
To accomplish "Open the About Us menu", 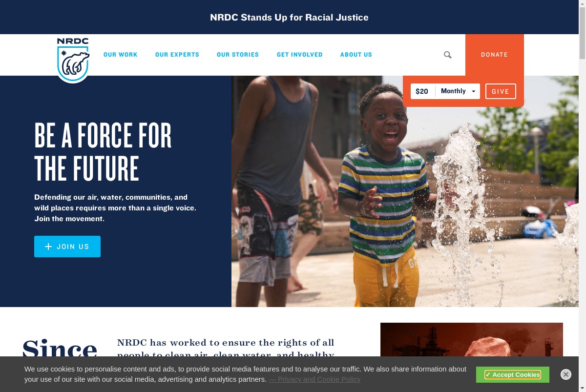I will pyautogui.click(x=356, y=55).
